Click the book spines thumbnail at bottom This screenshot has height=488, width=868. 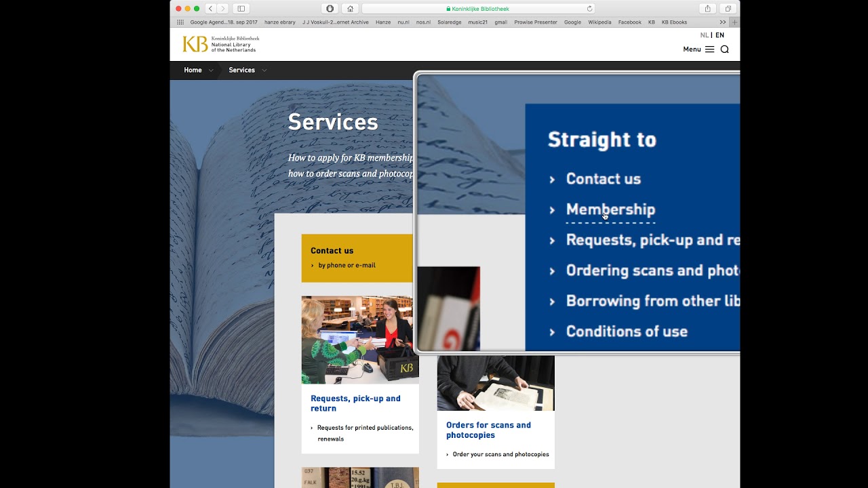(x=360, y=478)
